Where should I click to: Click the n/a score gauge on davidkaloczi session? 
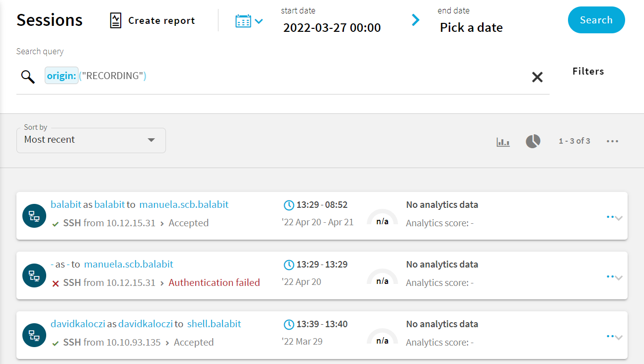(x=382, y=337)
